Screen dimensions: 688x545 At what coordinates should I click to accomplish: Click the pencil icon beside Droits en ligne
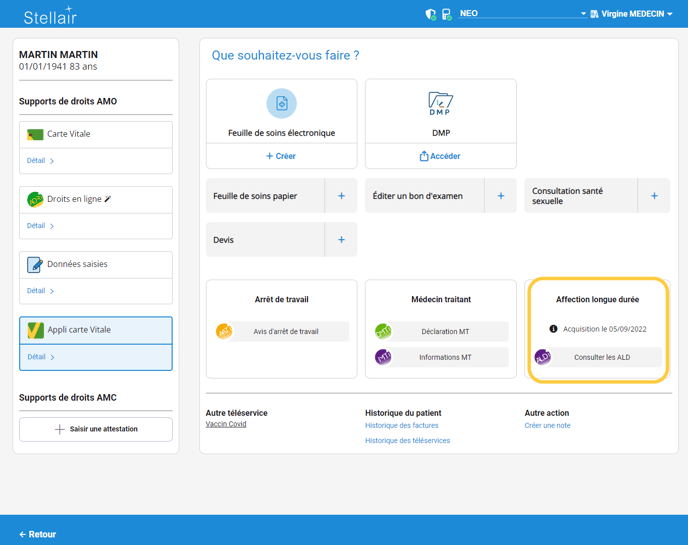coord(108,199)
